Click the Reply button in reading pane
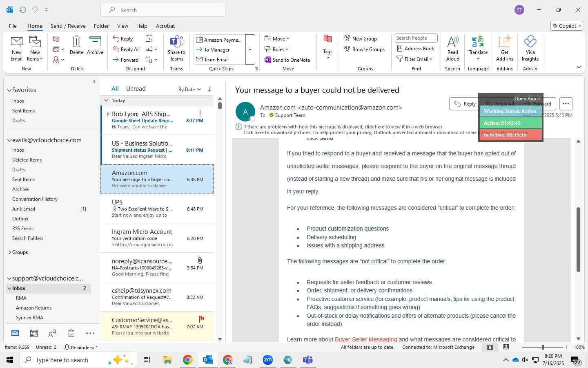The image size is (588, 368). [465, 104]
